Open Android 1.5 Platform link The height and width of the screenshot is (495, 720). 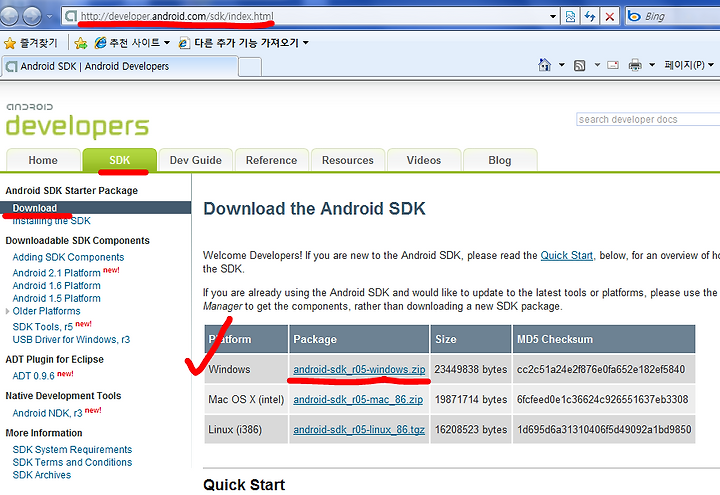[x=56, y=298]
